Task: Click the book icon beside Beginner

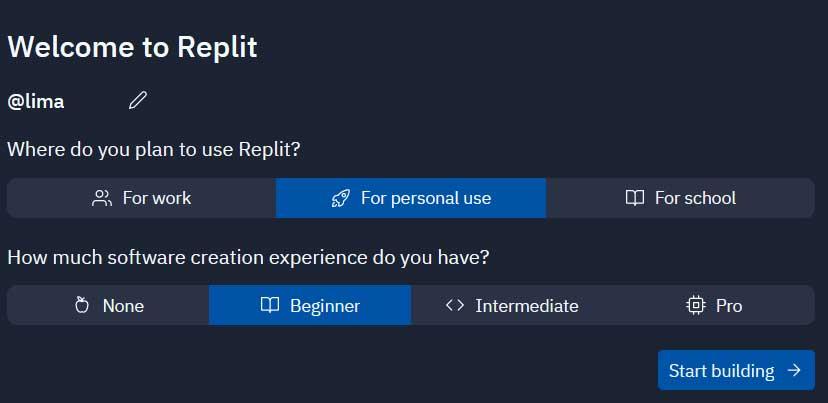Action: click(x=269, y=305)
